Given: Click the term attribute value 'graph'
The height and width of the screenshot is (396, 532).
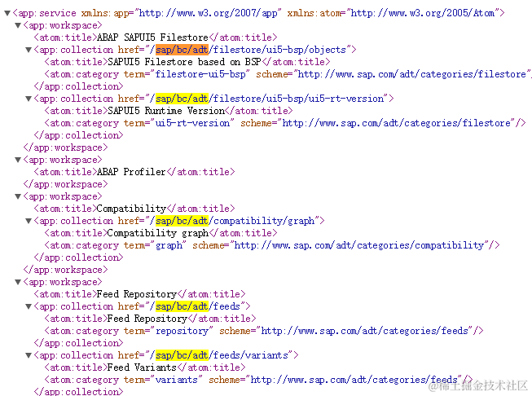Looking at the screenshot, I should point(169,245).
